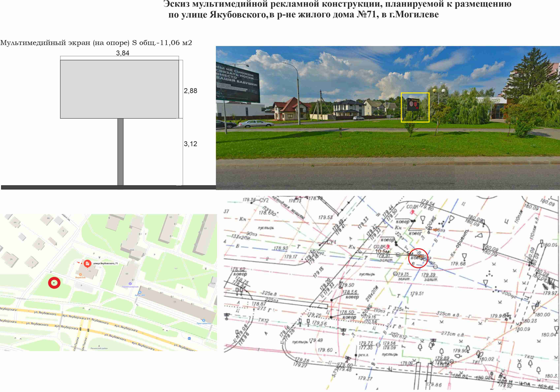Click the red building pin for Якубовского 71

(x=87, y=263)
